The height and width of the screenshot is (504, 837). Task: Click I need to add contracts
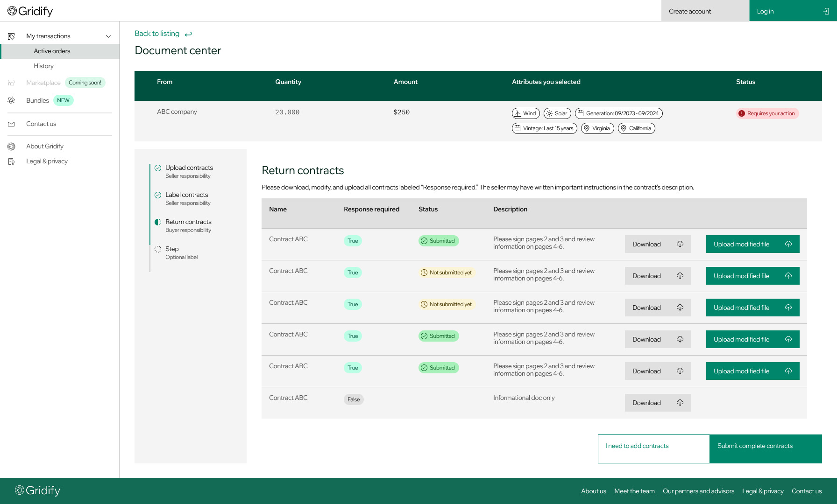pyautogui.click(x=653, y=449)
